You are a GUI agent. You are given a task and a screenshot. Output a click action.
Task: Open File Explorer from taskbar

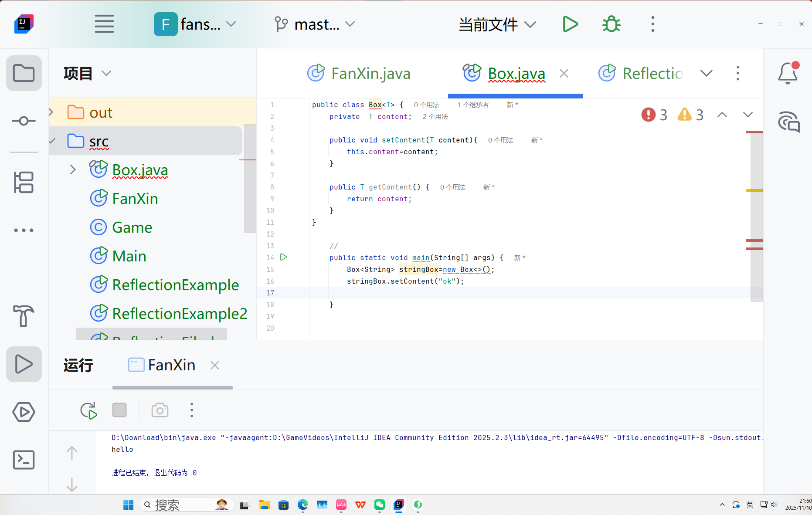pos(264,505)
